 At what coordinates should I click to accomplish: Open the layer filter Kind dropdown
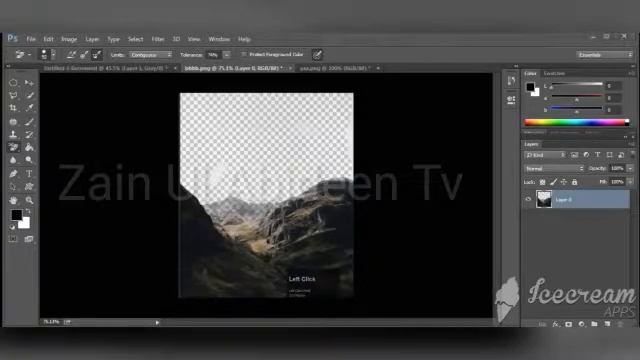pos(546,155)
